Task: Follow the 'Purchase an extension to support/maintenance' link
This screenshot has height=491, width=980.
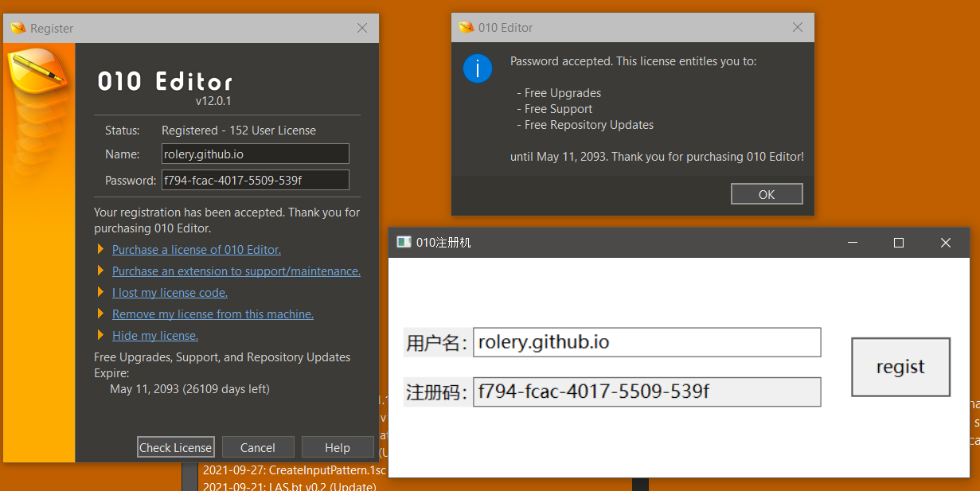Action: click(x=236, y=271)
